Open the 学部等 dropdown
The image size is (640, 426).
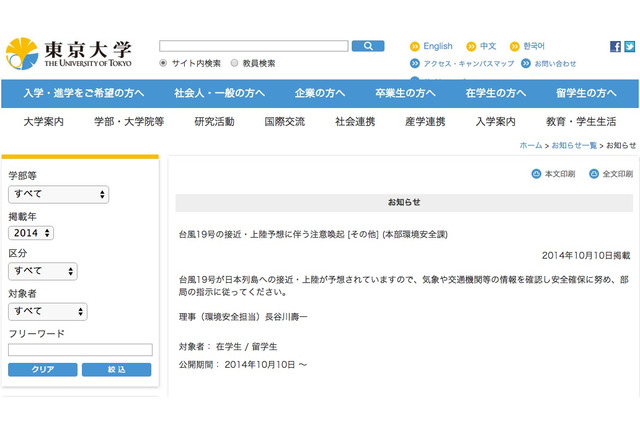pos(58,194)
